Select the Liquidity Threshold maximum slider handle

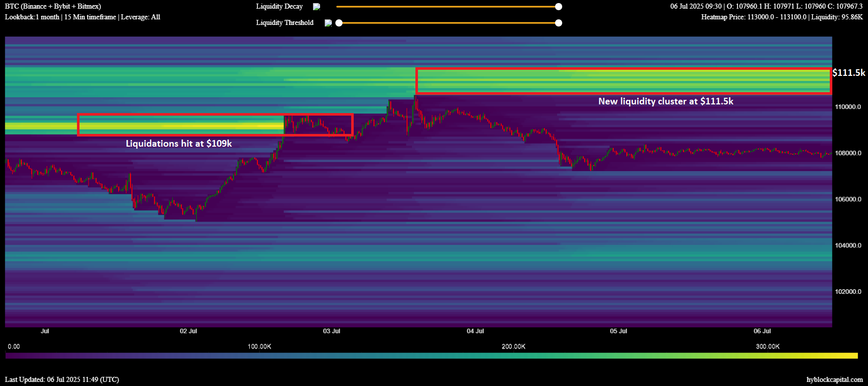pyautogui.click(x=559, y=23)
